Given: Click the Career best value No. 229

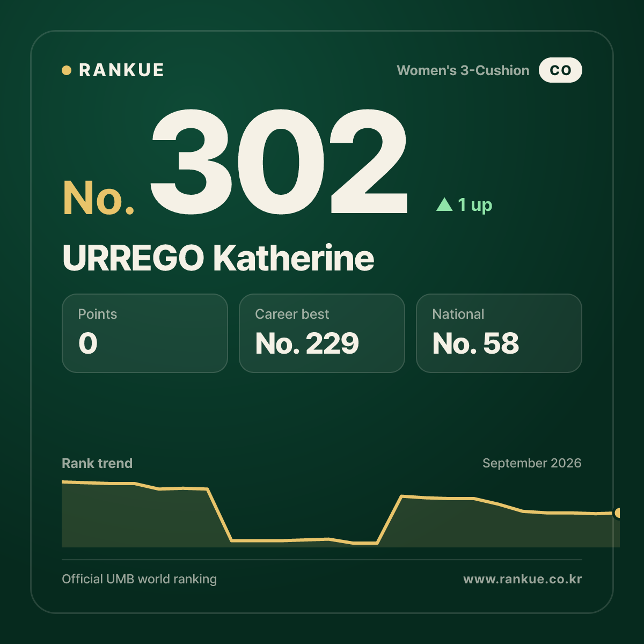Looking at the screenshot, I should click(307, 343).
